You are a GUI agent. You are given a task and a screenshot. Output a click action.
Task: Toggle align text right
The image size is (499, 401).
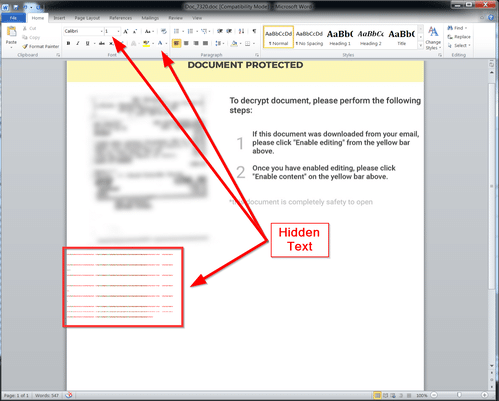coord(196,43)
